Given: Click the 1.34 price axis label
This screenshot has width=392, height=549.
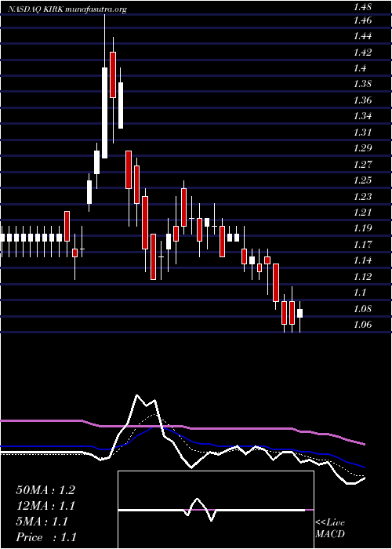Looking at the screenshot, I should point(362,116).
